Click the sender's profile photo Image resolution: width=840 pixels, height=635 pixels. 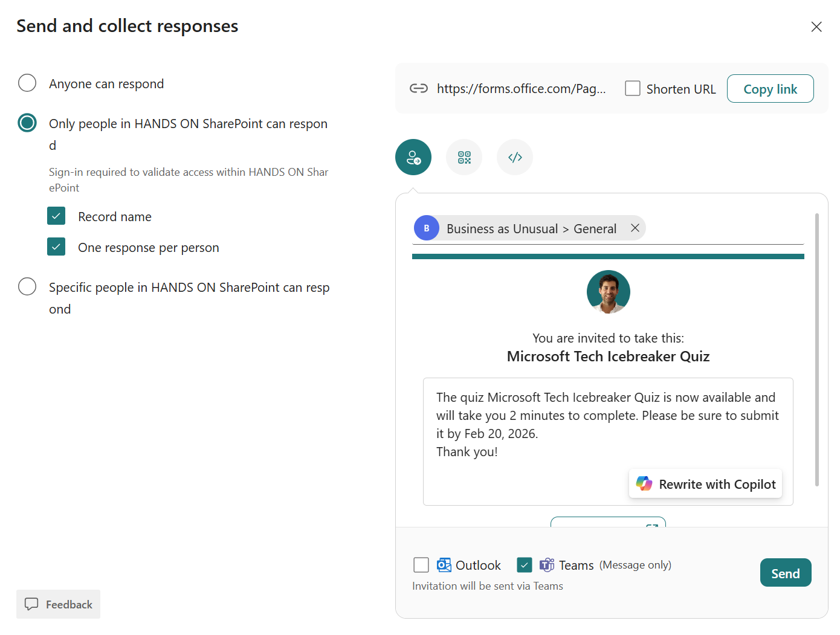pos(608,291)
